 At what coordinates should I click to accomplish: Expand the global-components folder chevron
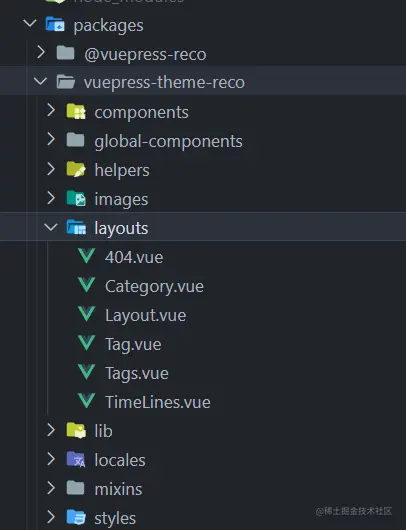51,139
